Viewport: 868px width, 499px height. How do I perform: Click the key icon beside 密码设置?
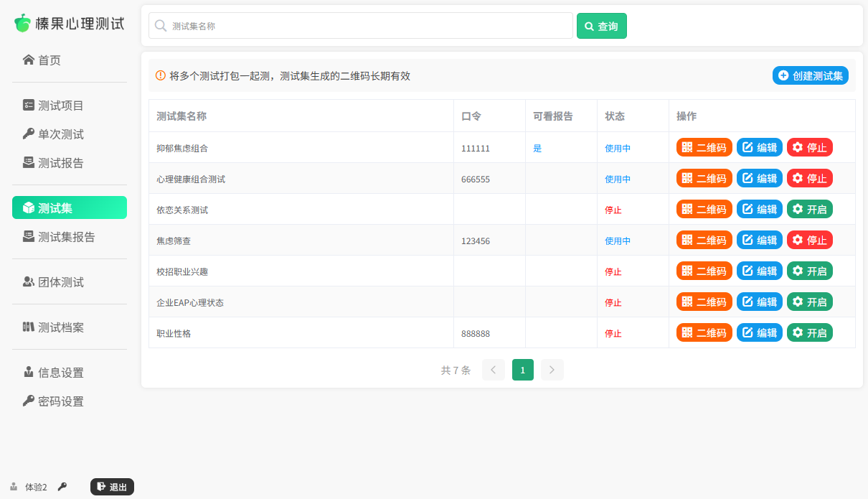point(29,401)
